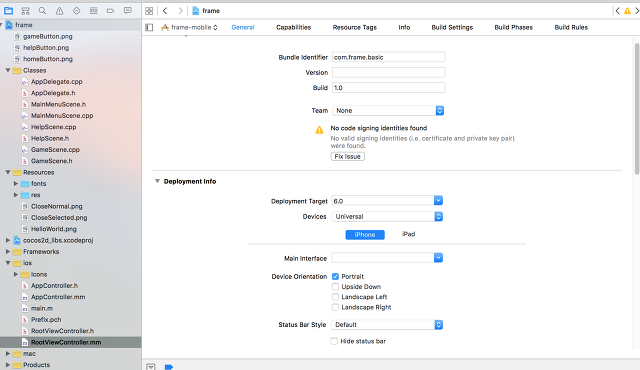Select the iPad segment
The width and height of the screenshot is (640, 370).
(x=408, y=234)
